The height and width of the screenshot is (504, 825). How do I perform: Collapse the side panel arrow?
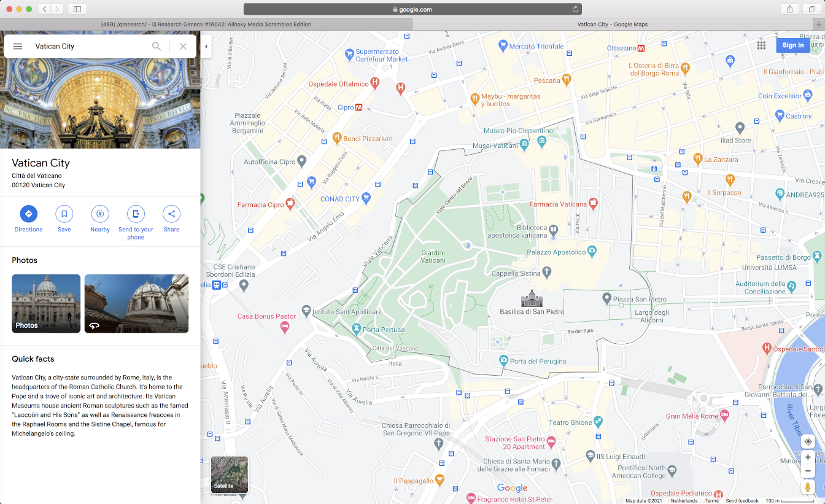coord(206,46)
